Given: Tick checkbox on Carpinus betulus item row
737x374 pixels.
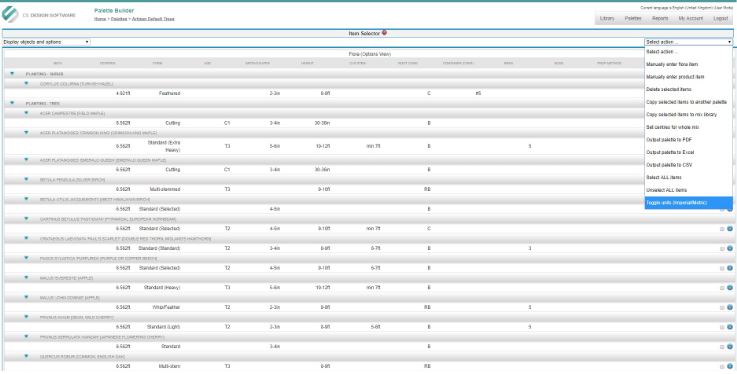Looking at the screenshot, I should (722, 229).
